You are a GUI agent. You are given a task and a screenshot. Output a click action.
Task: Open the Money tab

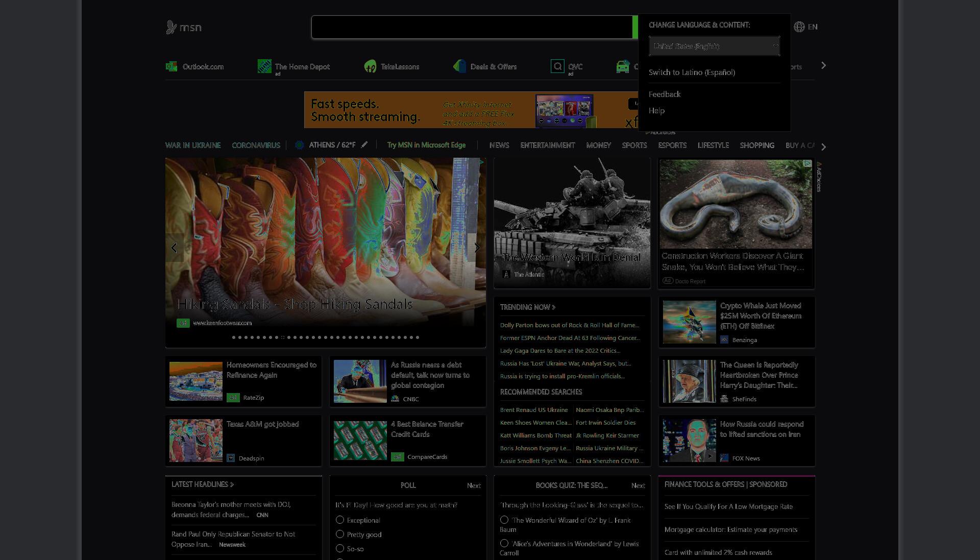coord(599,145)
